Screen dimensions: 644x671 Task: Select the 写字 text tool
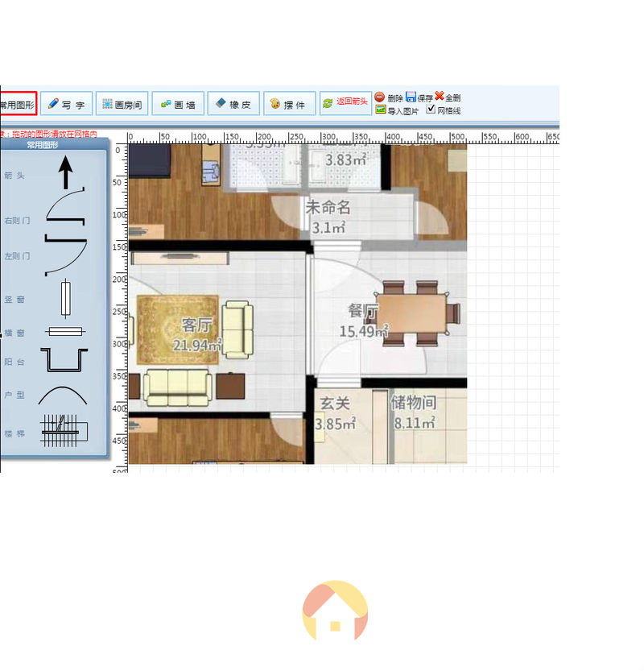point(66,104)
